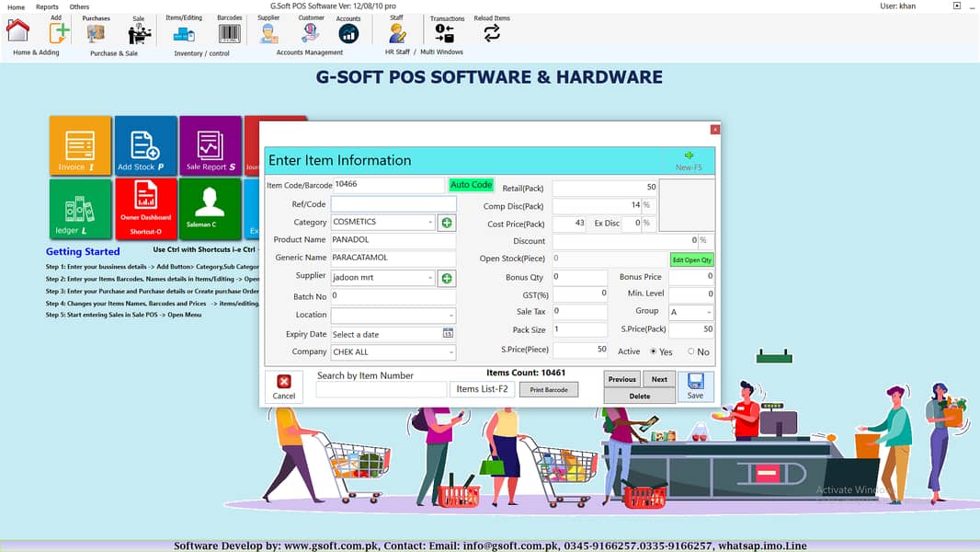Click the Items List-F2 button
The image size is (980, 552).
click(482, 389)
